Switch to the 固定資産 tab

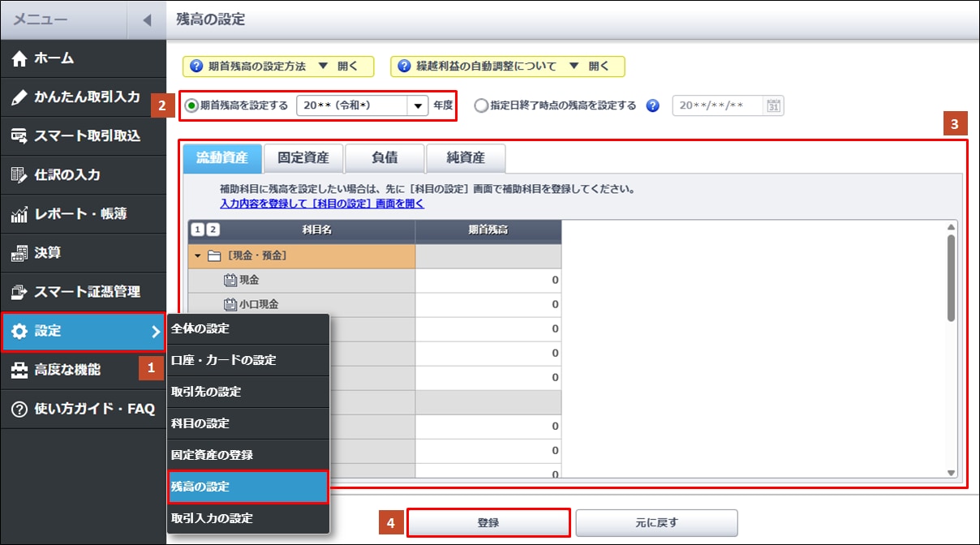[303, 158]
